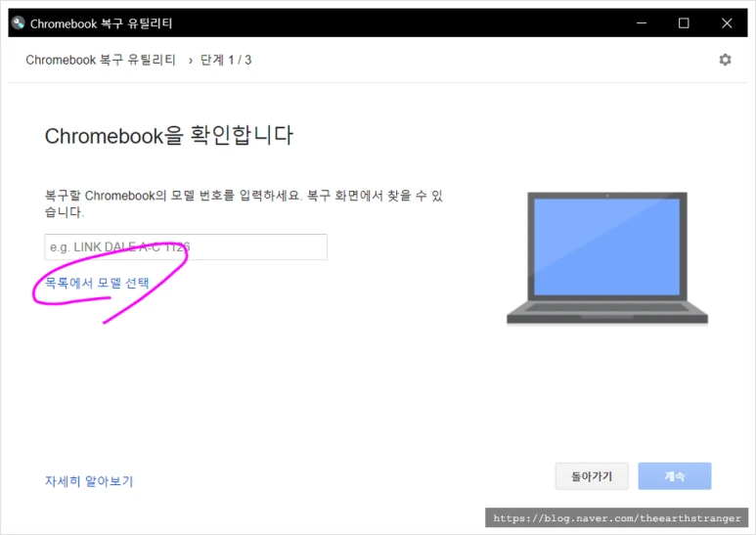Screen dimensions: 756x535
Task: Click 'Chromebook 복구 유틸리티' breadcrumb text
Action: click(x=101, y=60)
